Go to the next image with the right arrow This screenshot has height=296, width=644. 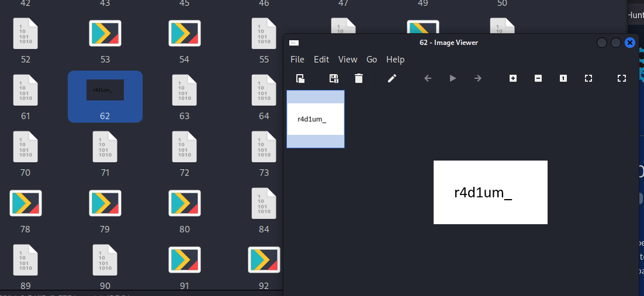[x=477, y=78]
